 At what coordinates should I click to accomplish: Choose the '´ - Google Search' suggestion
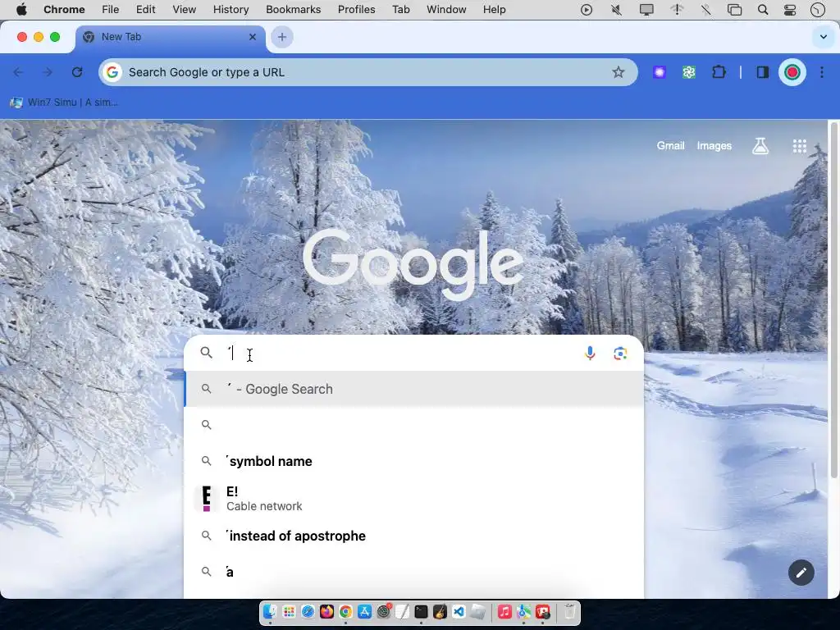coord(413,389)
